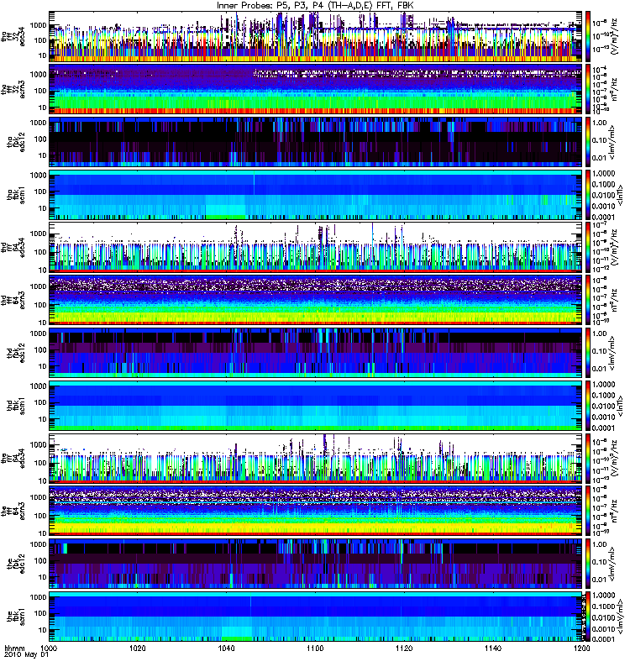Click the time axis label 1100
This screenshot has height=672, width=630.
click(315, 648)
